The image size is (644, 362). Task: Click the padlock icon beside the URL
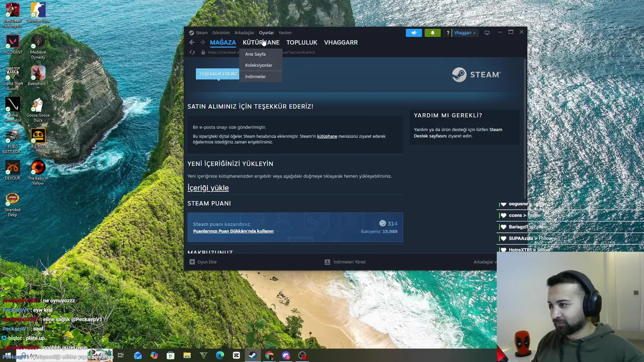point(203,52)
